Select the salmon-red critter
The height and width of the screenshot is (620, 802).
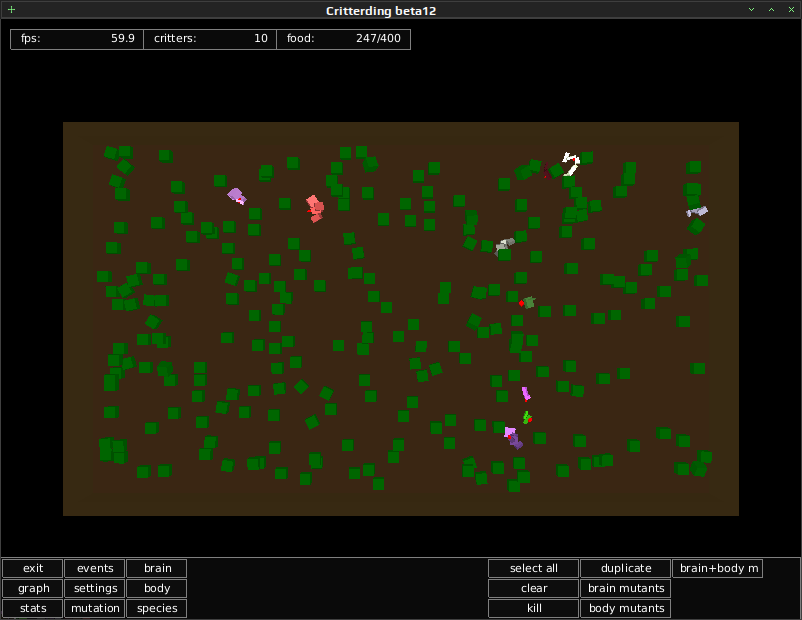tap(315, 208)
